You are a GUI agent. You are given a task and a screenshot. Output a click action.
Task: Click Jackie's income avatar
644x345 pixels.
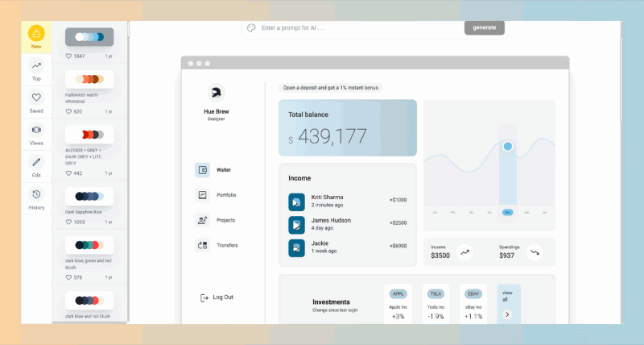[x=296, y=248]
